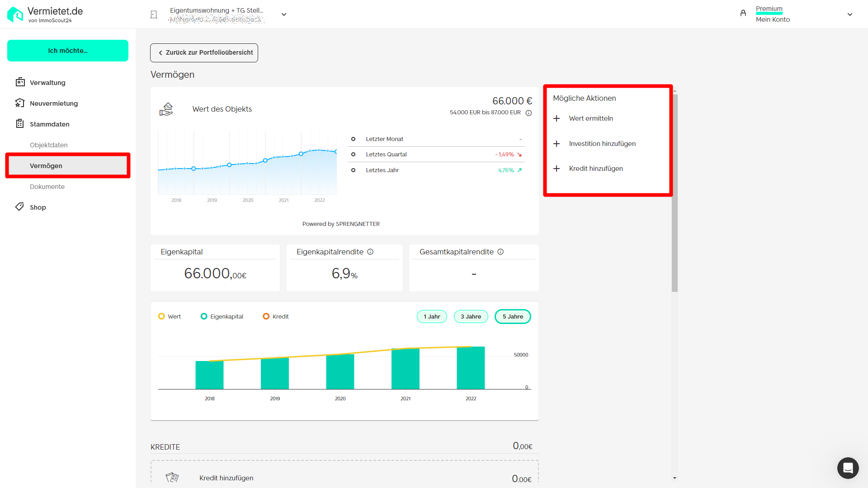
Task: Open the Ich möchte... action menu
Action: [x=68, y=51]
